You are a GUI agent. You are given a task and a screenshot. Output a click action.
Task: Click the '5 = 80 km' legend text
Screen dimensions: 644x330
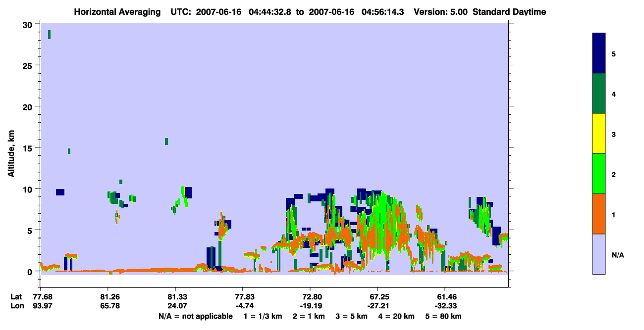(x=444, y=316)
